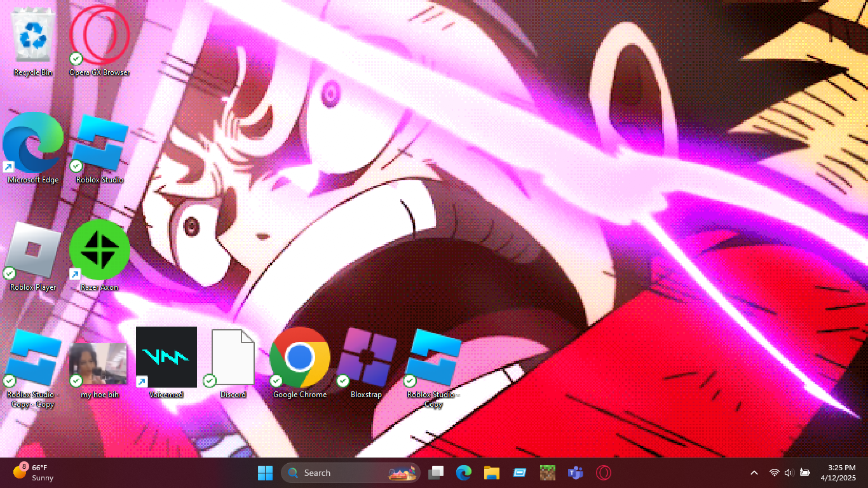Viewport: 868px width, 488px height.
Task: Launch Opera GX from the taskbar
Action: (x=604, y=473)
